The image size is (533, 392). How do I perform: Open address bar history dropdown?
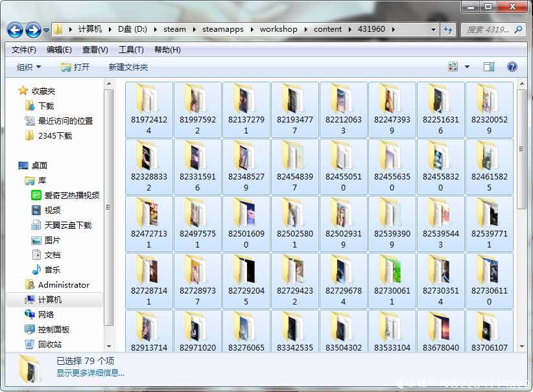[x=433, y=30]
